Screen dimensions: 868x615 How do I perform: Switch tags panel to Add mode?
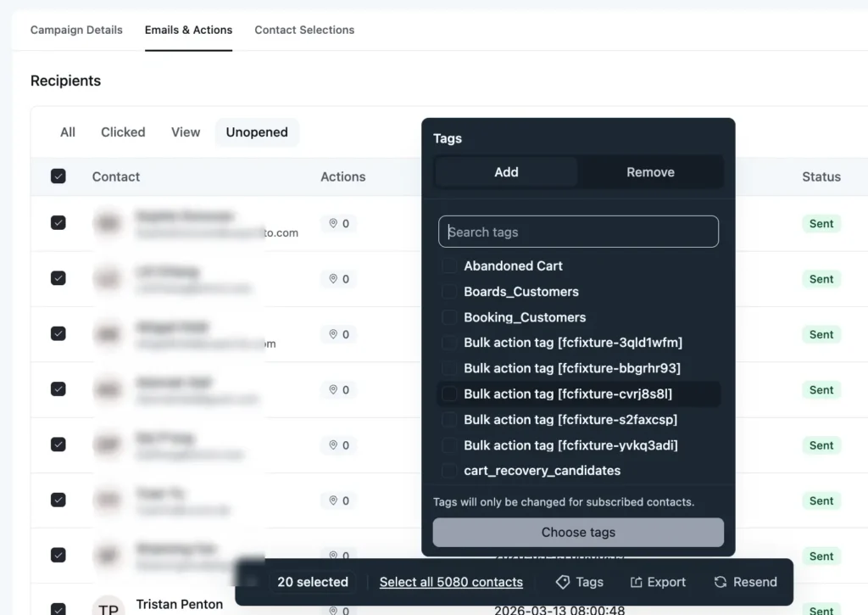click(x=507, y=172)
